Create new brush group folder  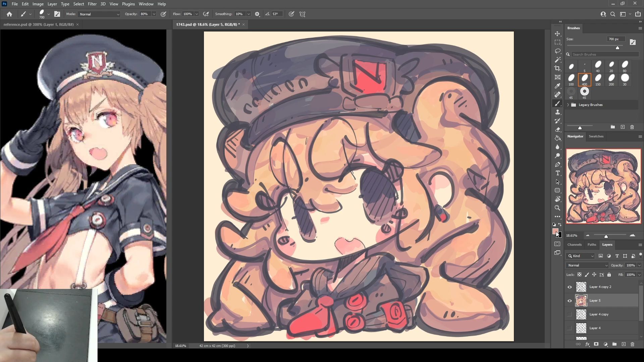coord(612,127)
